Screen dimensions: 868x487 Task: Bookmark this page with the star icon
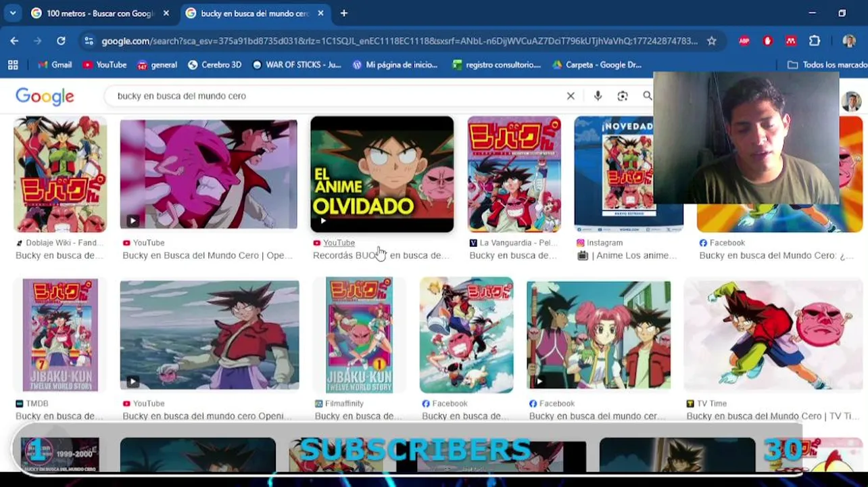(x=711, y=41)
